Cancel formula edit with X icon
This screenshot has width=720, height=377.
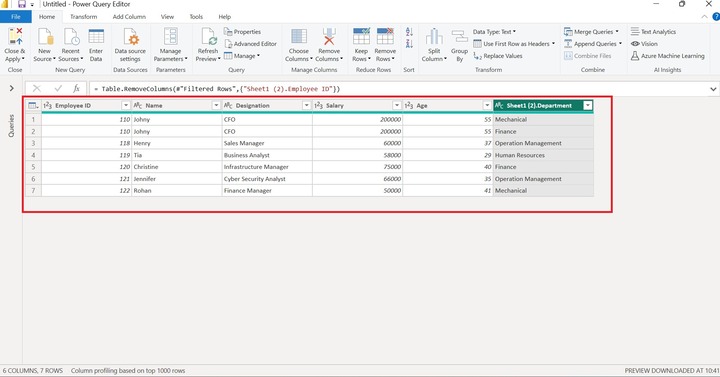pyautogui.click(x=37, y=89)
